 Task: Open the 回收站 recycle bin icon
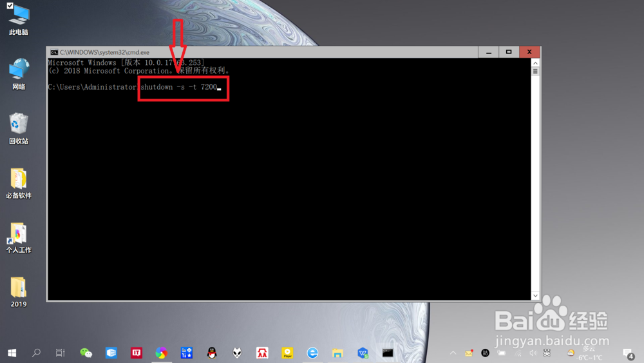point(19,128)
